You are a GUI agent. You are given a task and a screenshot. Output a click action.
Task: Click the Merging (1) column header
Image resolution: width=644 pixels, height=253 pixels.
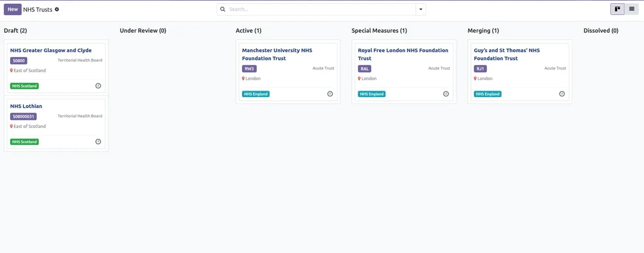(x=483, y=31)
